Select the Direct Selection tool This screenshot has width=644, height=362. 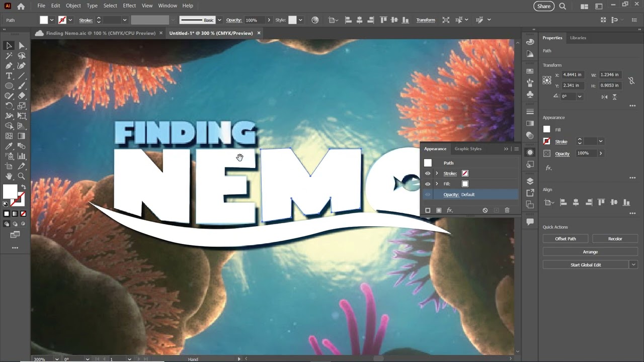click(22, 46)
